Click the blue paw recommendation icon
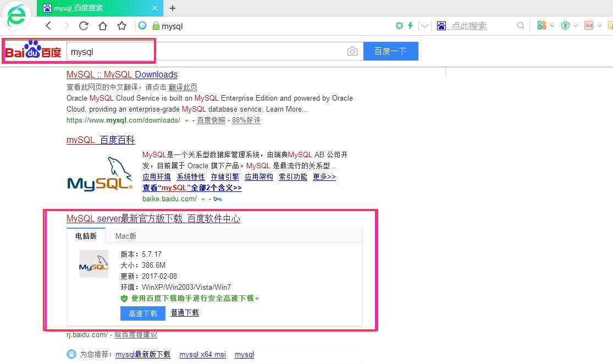The height and width of the screenshot is (364, 613). coord(71,354)
